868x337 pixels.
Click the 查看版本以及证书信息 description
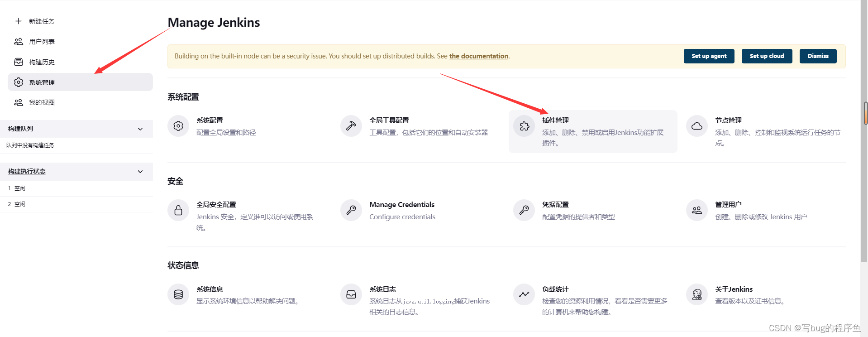coord(751,301)
